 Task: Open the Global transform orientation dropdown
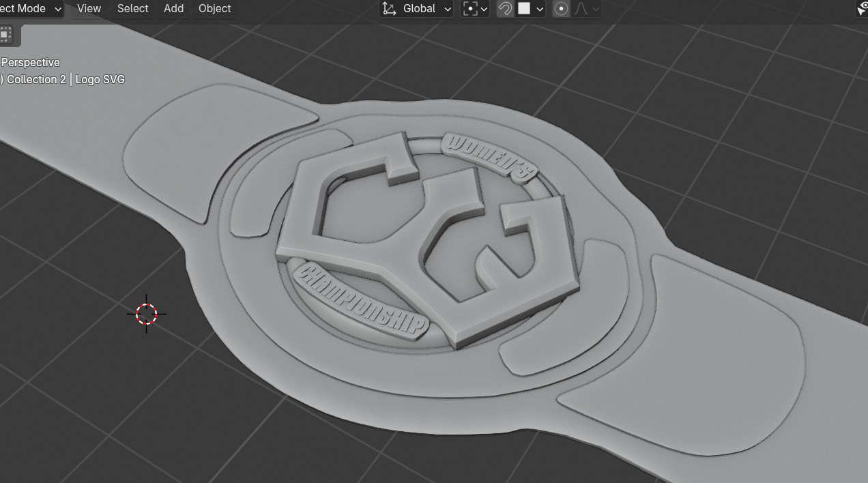(x=418, y=8)
